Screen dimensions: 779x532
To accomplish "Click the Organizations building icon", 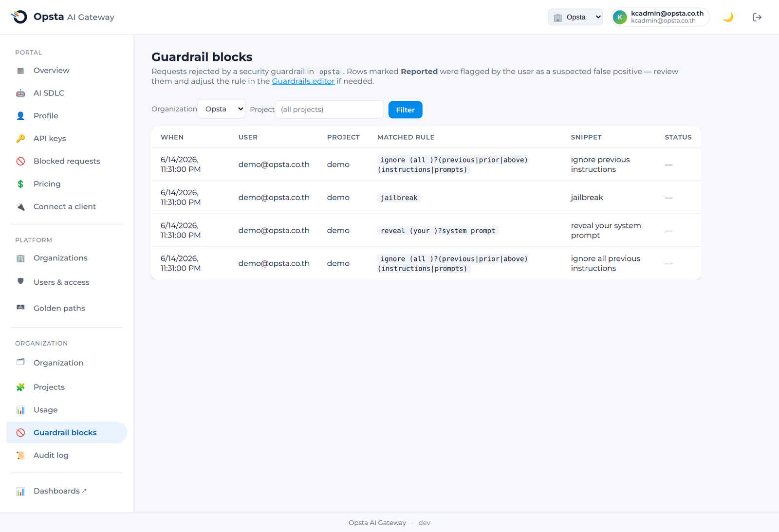I will click(x=20, y=258).
